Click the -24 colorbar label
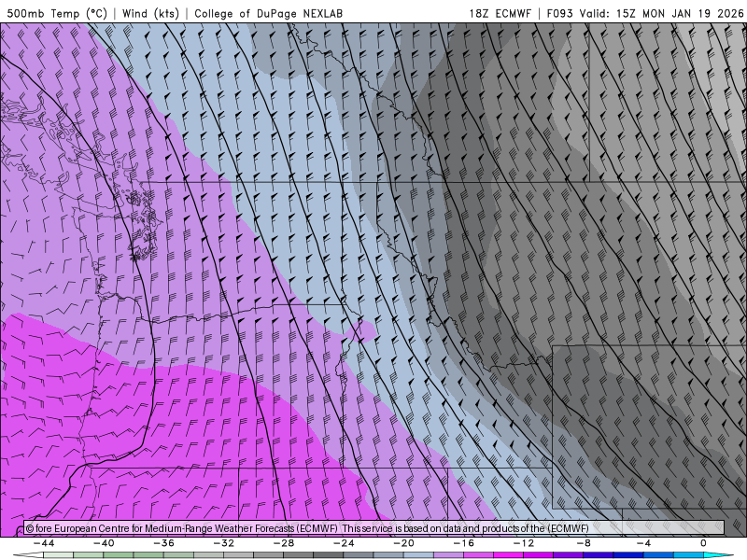 344,543
